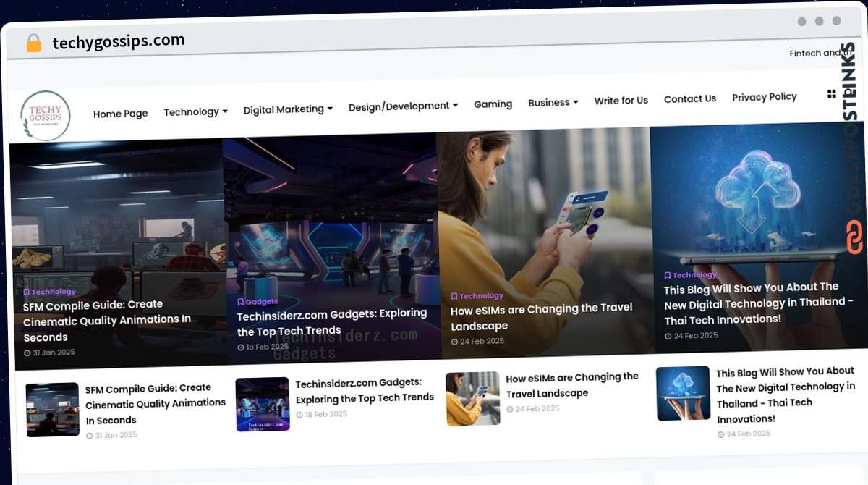868x485 pixels.
Task: Expand the Business dropdown menu
Action: [x=553, y=102]
